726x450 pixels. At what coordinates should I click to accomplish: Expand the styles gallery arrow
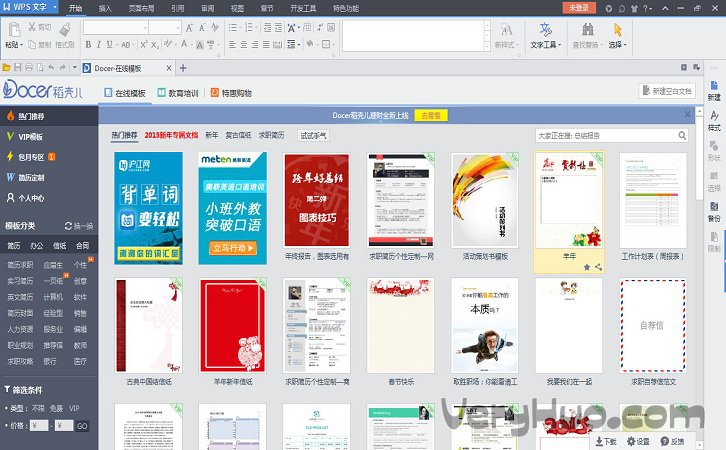click(x=487, y=46)
